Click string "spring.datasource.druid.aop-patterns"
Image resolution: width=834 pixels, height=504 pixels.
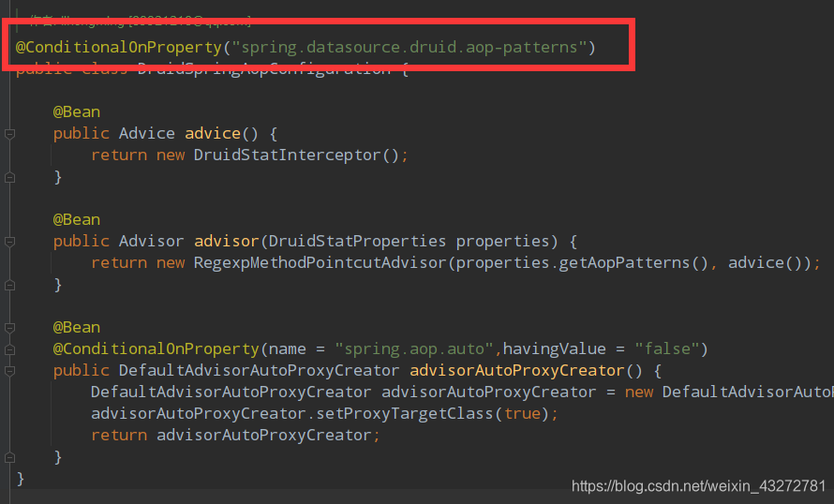tap(410, 48)
